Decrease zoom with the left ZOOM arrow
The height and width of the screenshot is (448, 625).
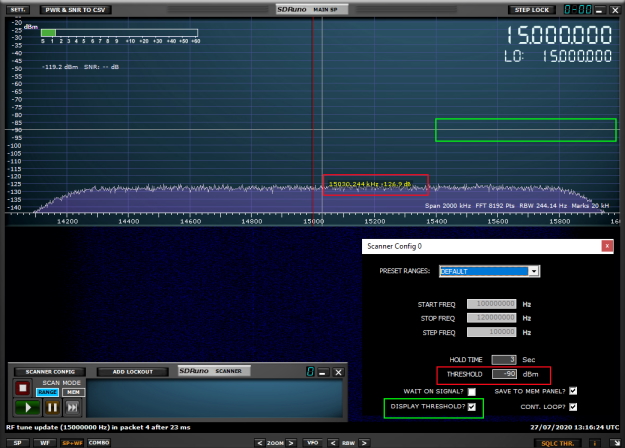[260, 443]
